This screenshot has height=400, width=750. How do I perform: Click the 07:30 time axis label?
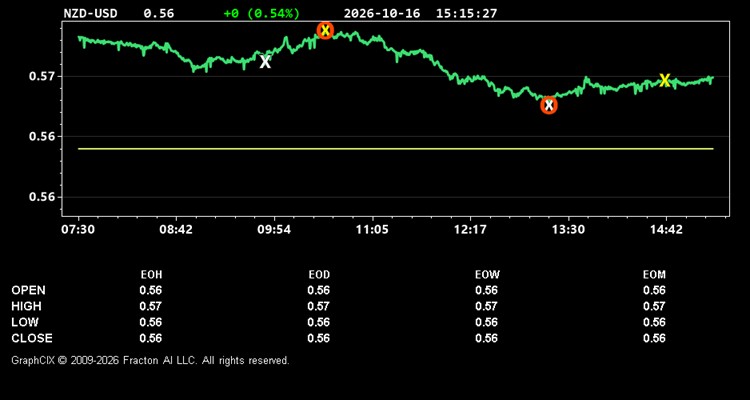[x=78, y=229]
